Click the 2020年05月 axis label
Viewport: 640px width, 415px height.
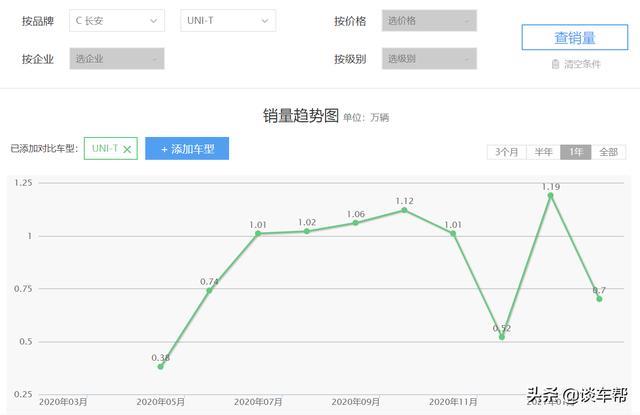click(160, 402)
